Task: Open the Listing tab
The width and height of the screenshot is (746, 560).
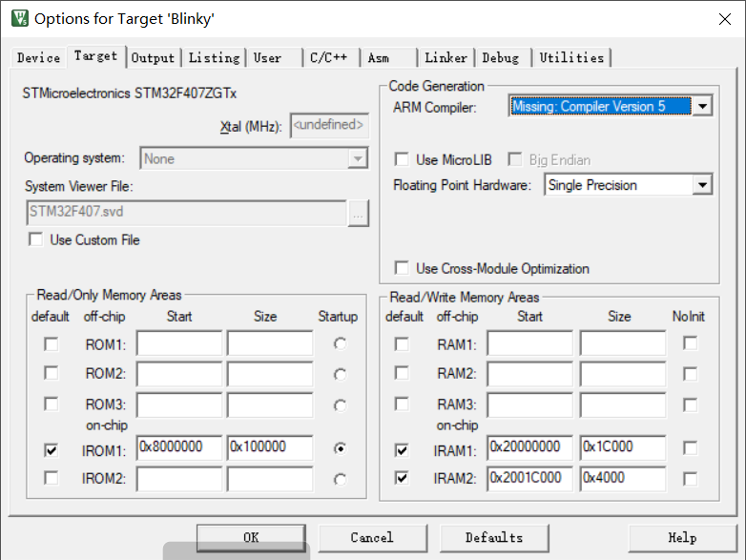Action: click(214, 58)
